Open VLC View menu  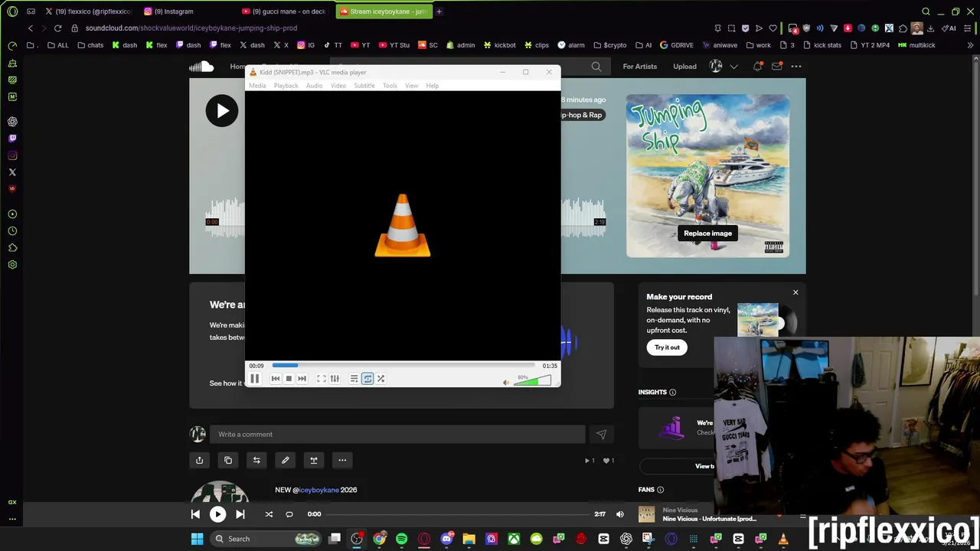(411, 86)
